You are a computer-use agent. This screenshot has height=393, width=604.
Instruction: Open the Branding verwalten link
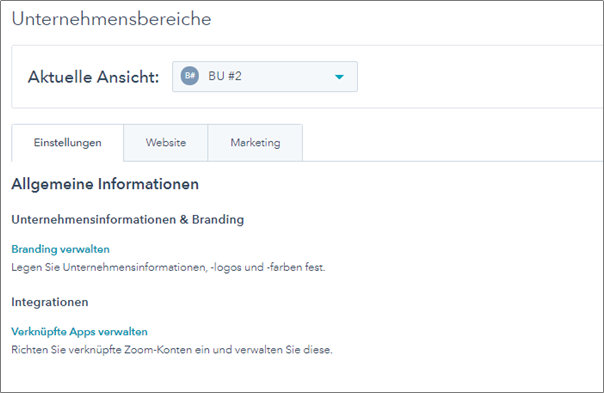[x=60, y=249]
